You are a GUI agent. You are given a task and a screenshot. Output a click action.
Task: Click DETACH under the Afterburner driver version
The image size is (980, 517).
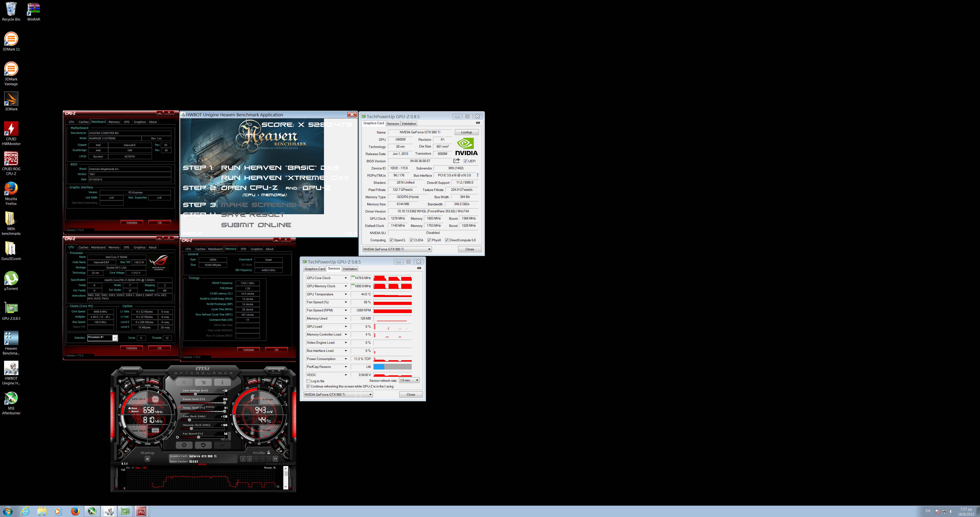pyautogui.click(x=202, y=465)
